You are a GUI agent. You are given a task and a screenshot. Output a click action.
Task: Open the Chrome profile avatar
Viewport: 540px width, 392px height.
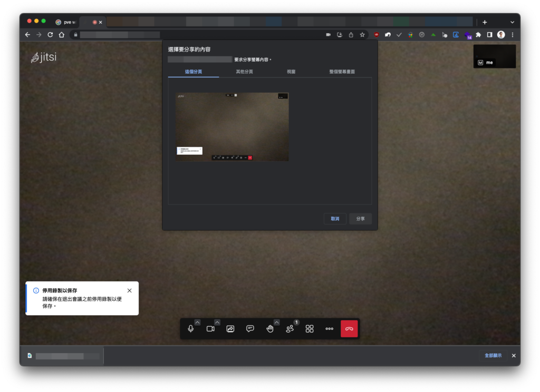(x=501, y=35)
